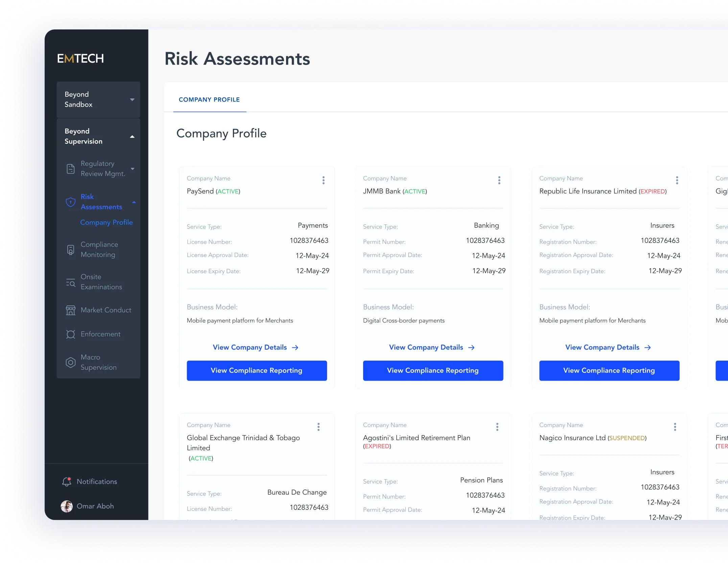Screen dimensions: 728x564
Task: Click arrow icon beside JMMB View Company Details
Action: (x=471, y=347)
